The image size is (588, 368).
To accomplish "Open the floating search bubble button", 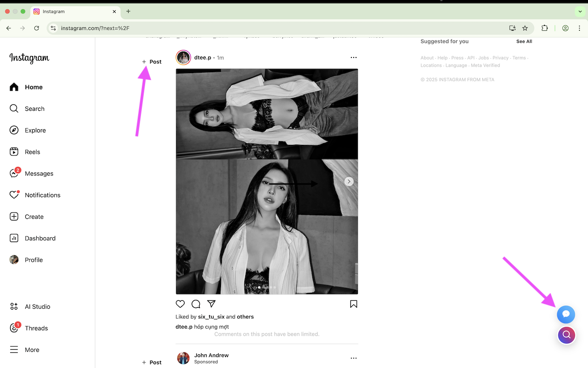I will point(566,335).
